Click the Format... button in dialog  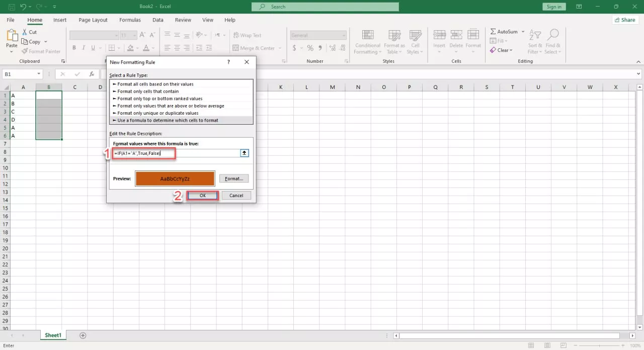(234, 179)
